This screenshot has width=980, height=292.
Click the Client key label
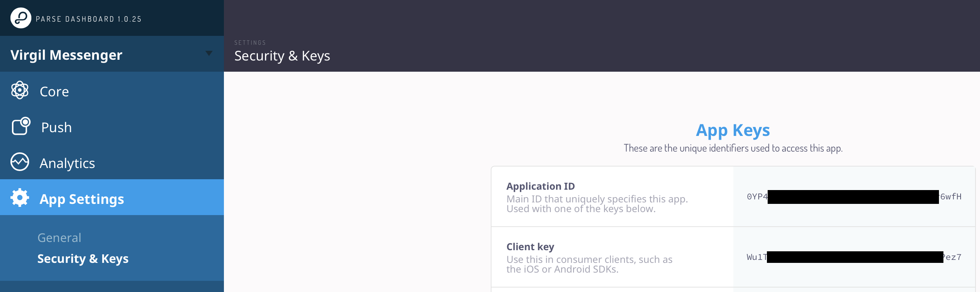tap(530, 247)
